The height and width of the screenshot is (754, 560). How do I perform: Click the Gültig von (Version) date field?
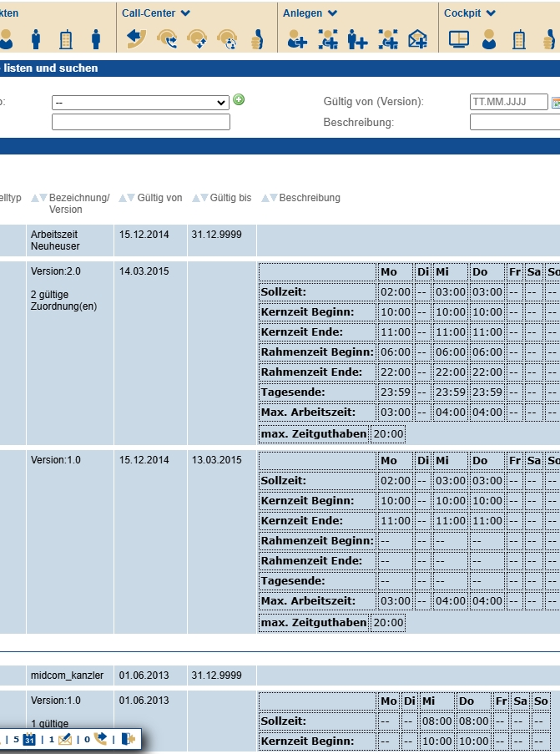[x=508, y=102]
